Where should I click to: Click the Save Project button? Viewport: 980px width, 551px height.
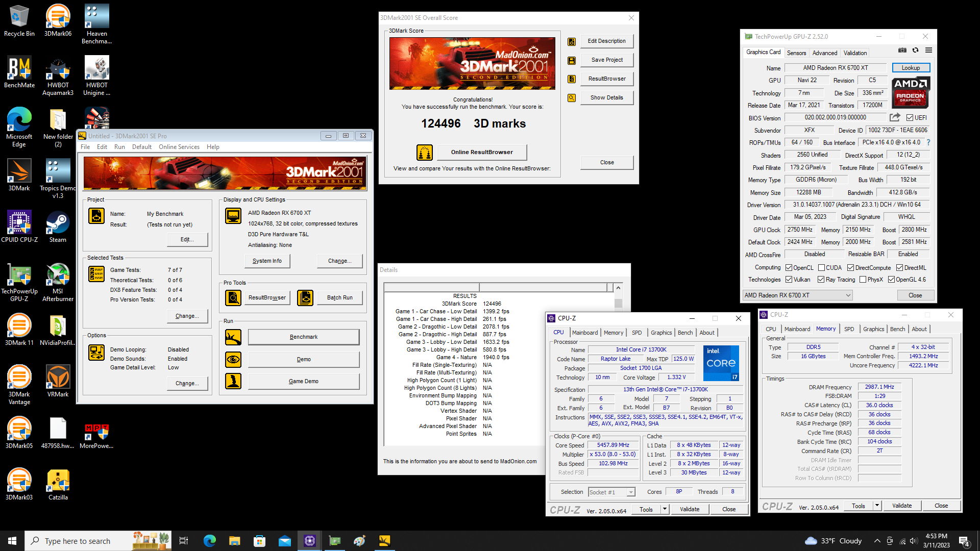point(607,60)
